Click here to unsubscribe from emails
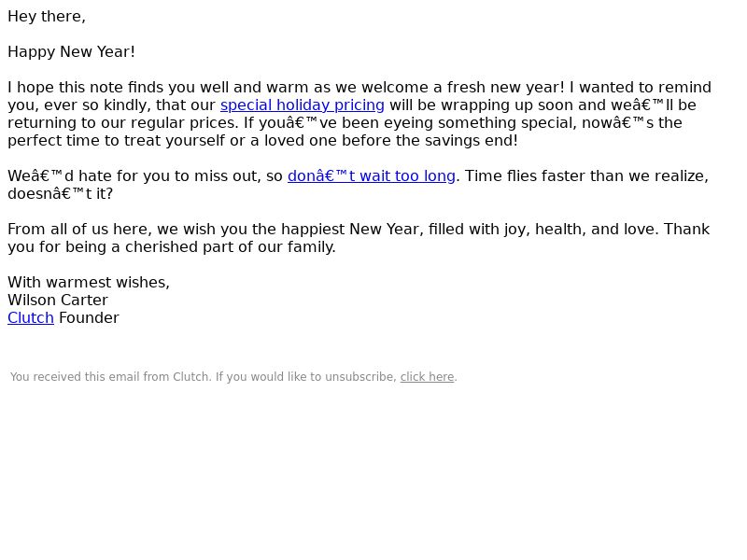Viewport: 747px width, 560px height. 427,377
